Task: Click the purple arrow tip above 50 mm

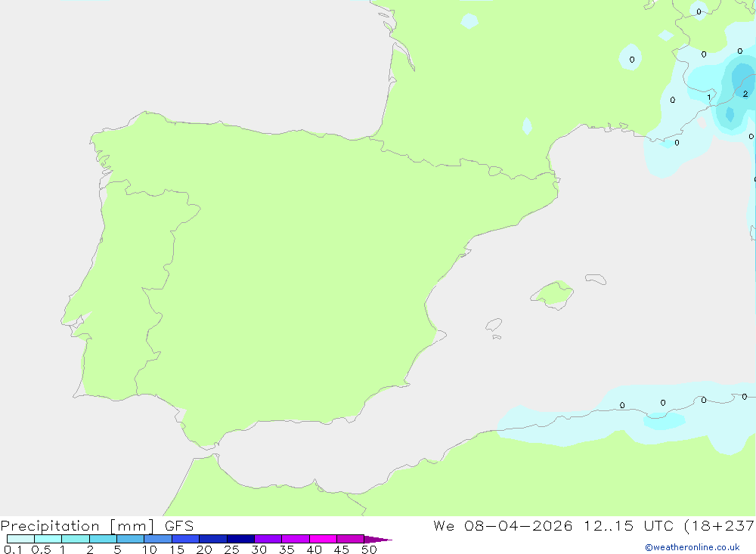Action: tap(377, 539)
